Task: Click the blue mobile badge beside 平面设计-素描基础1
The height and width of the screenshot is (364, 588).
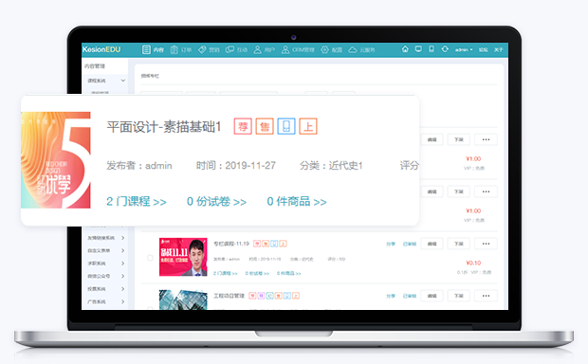Action: pyautogui.click(x=286, y=126)
